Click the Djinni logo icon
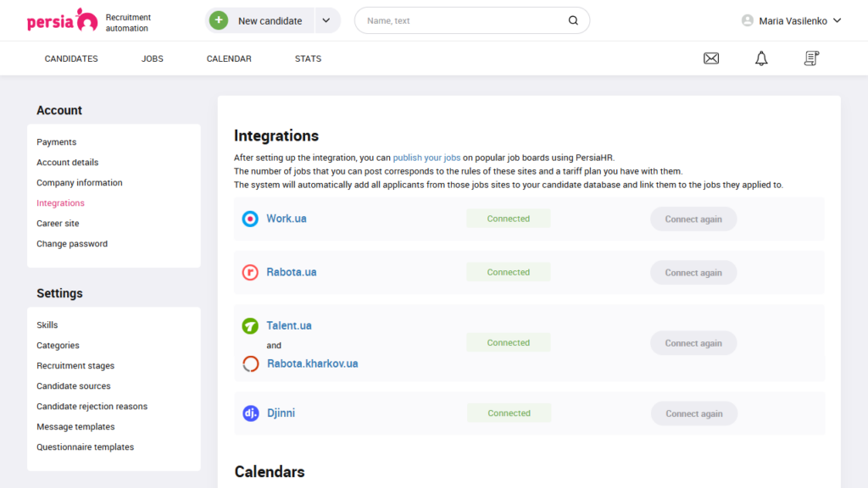The width and height of the screenshot is (868, 488). point(251,413)
